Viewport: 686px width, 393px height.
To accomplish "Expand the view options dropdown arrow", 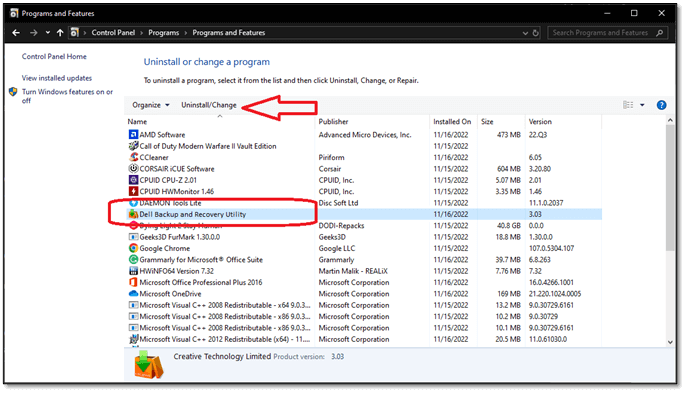I will click(x=642, y=105).
